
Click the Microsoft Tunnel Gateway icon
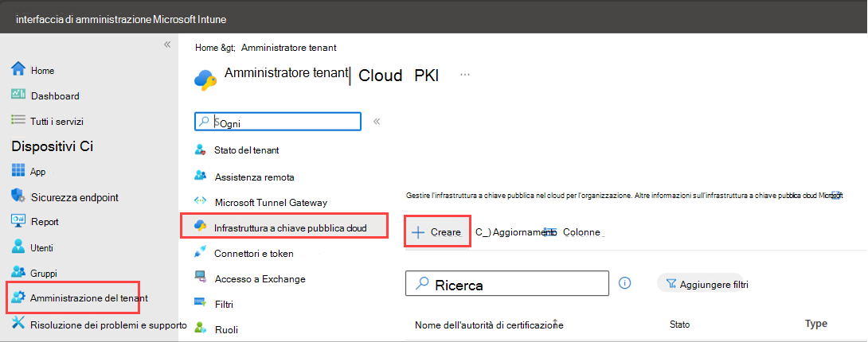[201, 202]
